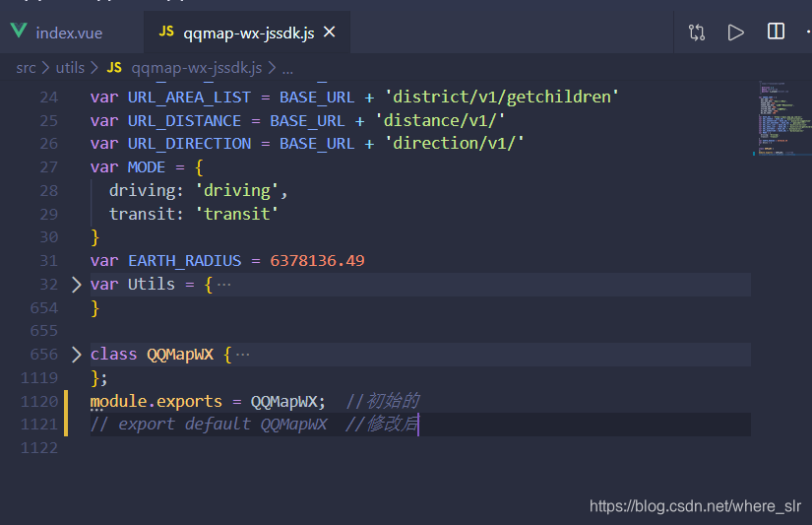Click the qqmap-wx-jssdk.js breadcrumb
The image size is (812, 525).
(x=196, y=68)
